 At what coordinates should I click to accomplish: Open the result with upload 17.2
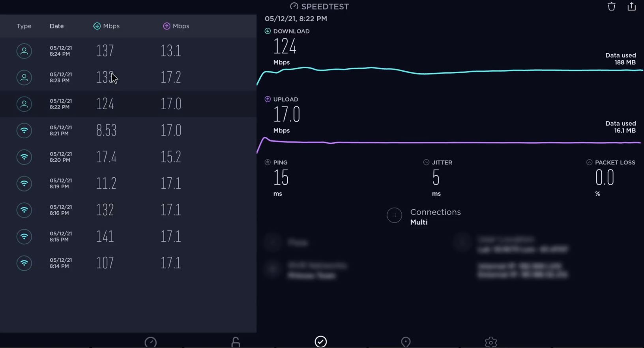128,77
